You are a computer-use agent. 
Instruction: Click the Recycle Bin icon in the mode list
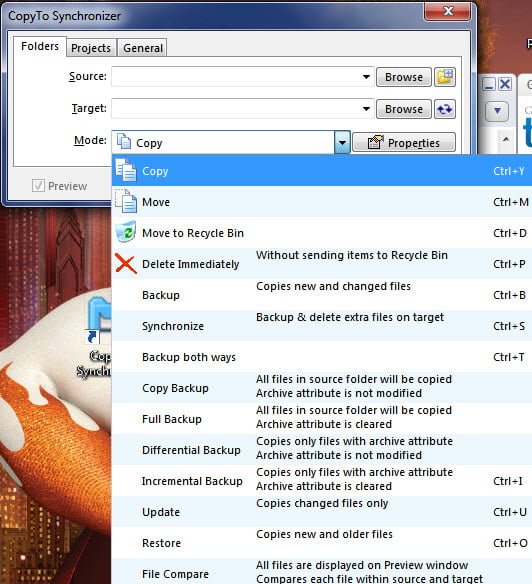pyautogui.click(x=126, y=232)
